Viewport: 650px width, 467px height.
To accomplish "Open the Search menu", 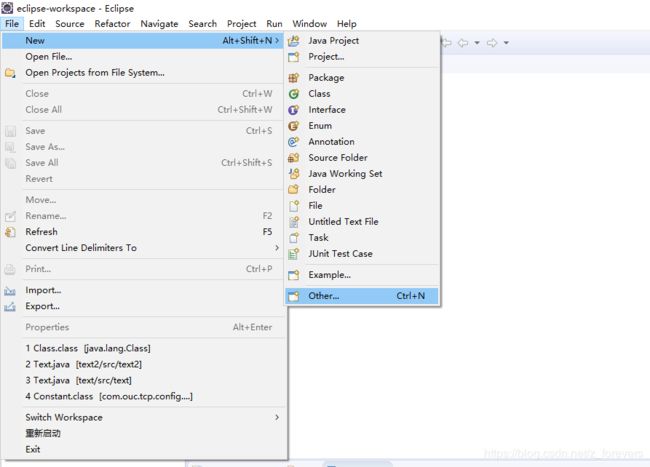I will [x=202, y=24].
